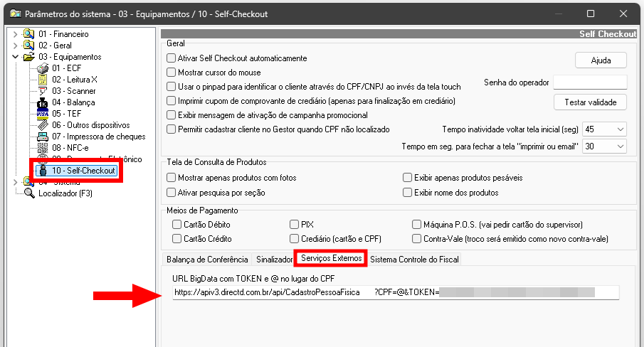Open imprimir ou email time dropdown showing 30
644x347 pixels.
click(605, 146)
